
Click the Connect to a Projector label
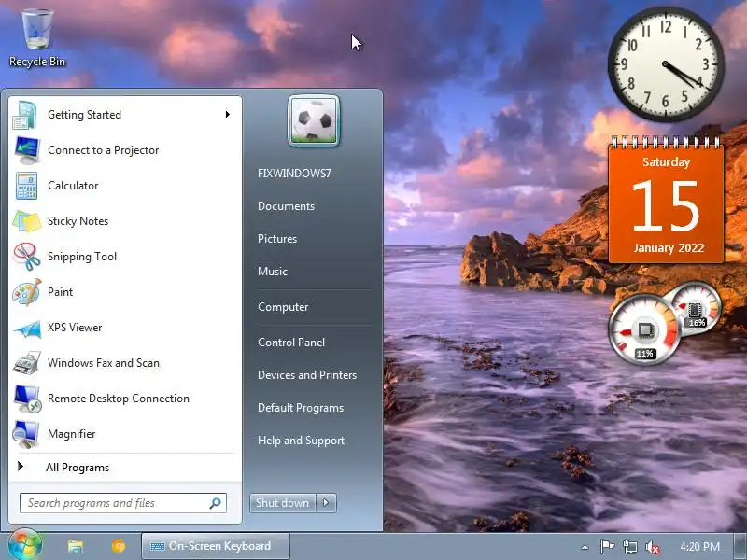[104, 150]
